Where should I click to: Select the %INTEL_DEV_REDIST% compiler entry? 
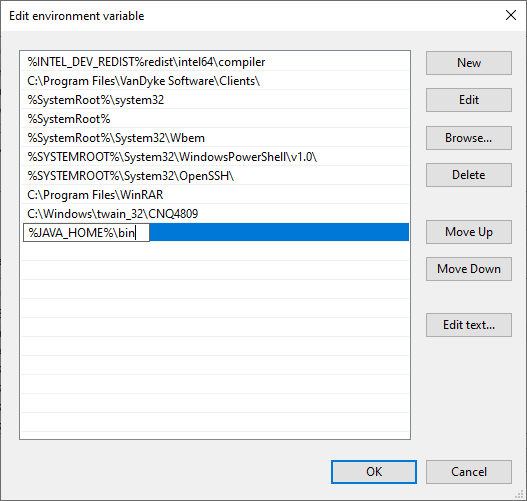pyautogui.click(x=215, y=62)
